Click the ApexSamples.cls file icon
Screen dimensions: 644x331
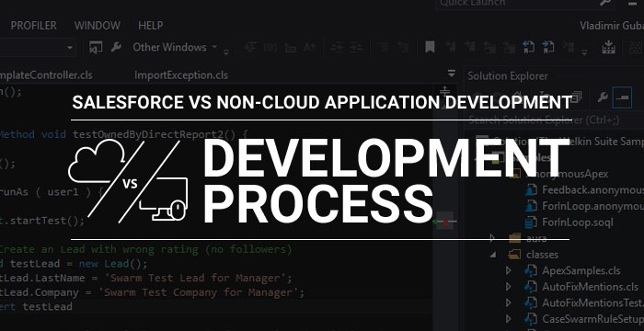pos(531,271)
